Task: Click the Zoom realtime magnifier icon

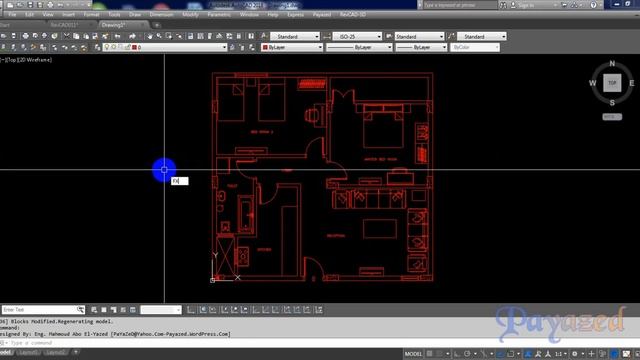Action: point(159,36)
